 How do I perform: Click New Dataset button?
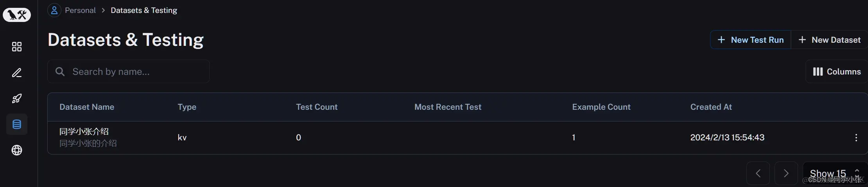click(829, 40)
